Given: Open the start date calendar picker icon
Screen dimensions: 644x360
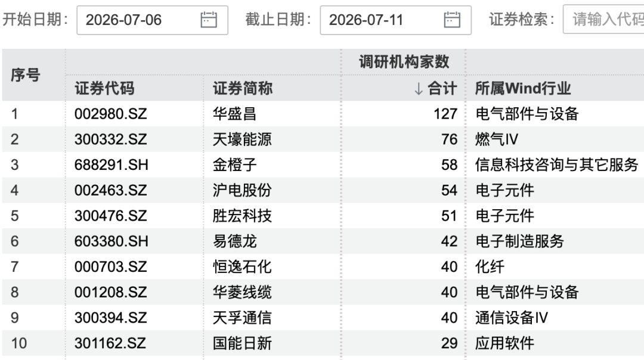Looking at the screenshot, I should click(209, 20).
